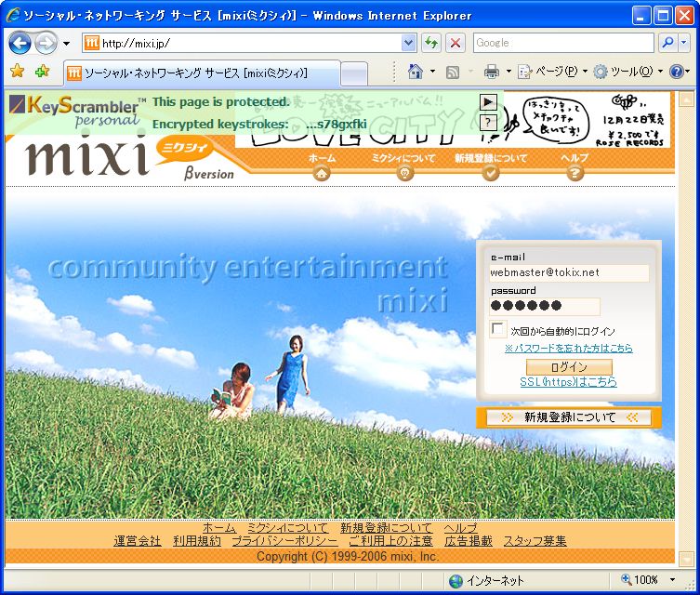
Task: Open the footer 新規登録について link
Action: tap(387, 528)
